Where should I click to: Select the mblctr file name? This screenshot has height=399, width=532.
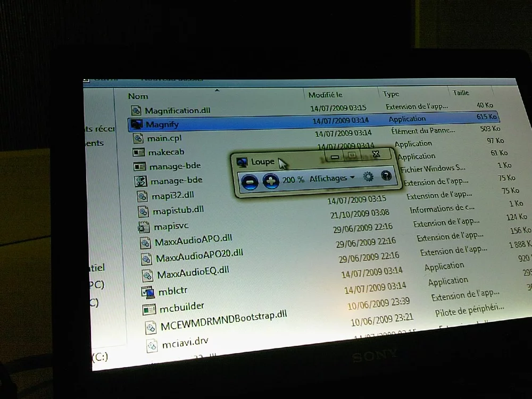tap(173, 291)
